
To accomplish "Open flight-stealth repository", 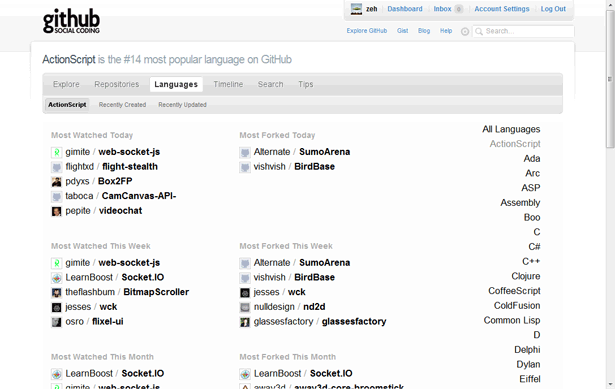I will [x=130, y=167].
